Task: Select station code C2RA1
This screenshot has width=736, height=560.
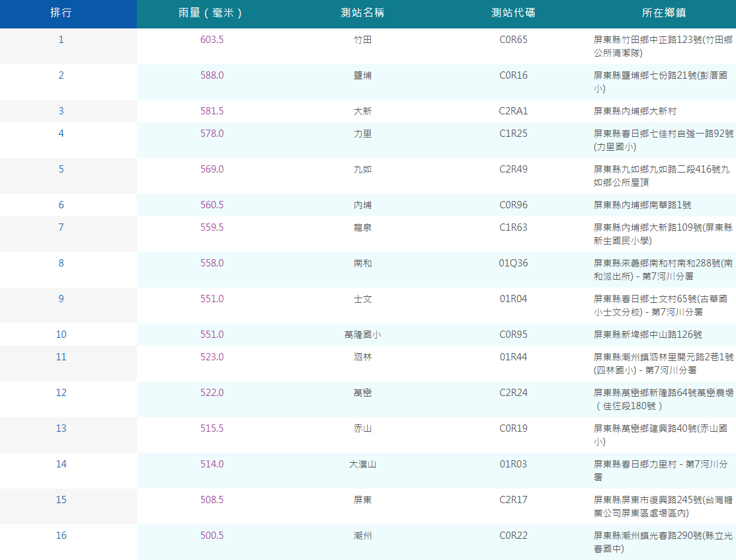Action: (x=513, y=111)
